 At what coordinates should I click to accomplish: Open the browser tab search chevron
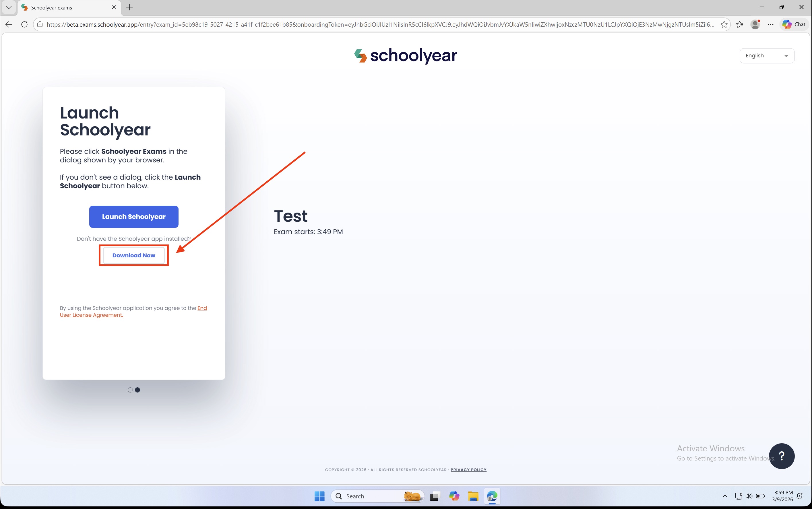click(9, 7)
